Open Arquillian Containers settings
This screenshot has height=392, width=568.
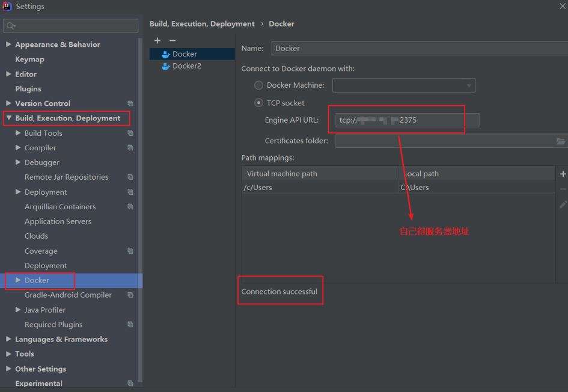(60, 207)
